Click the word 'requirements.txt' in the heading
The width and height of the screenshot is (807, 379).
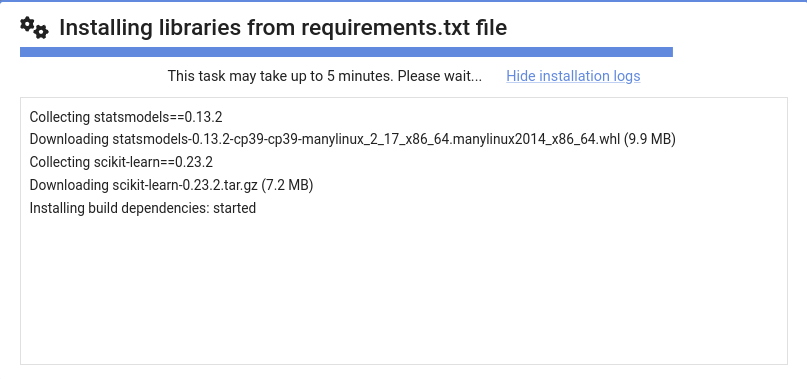(x=383, y=28)
